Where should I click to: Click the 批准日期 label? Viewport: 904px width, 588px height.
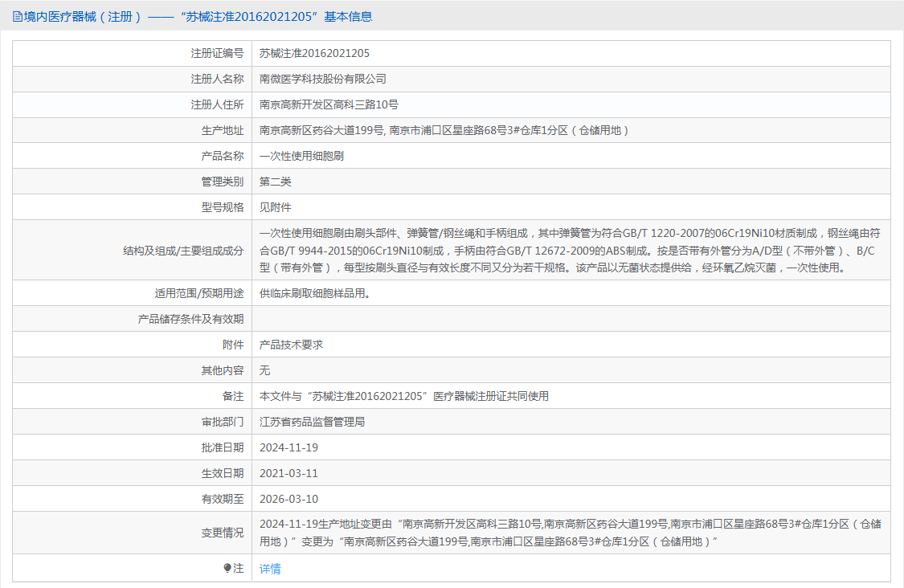click(223, 447)
